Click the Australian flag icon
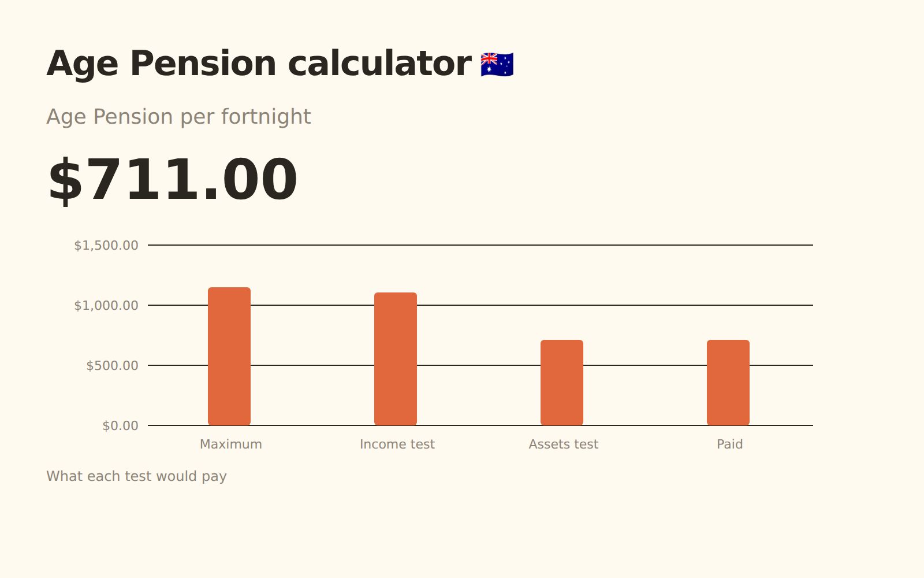Image resolution: width=924 pixels, height=578 pixels. [497, 64]
